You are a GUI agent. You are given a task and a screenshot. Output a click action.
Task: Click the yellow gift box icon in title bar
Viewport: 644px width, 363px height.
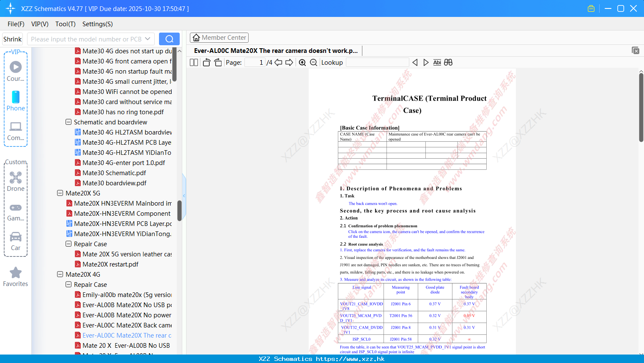(591, 8)
